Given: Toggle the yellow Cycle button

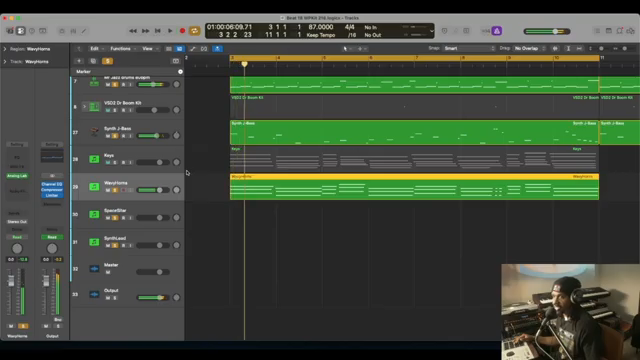Looking at the screenshot, I should [195, 31].
